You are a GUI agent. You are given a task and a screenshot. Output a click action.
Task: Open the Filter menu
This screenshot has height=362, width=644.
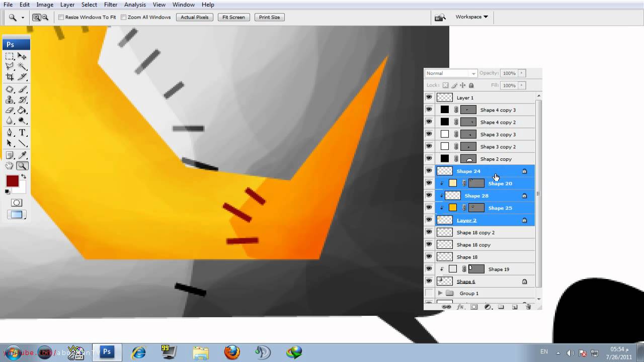pos(111,5)
